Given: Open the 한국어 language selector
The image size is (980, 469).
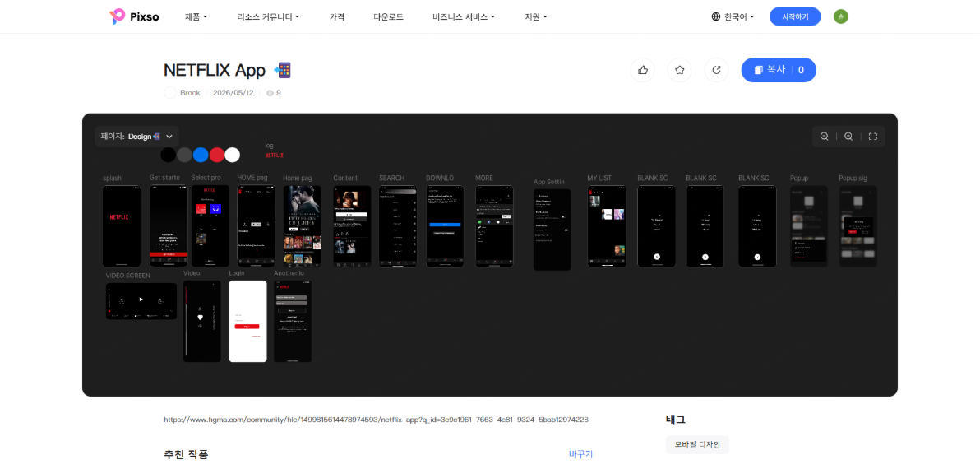Looking at the screenshot, I should (x=733, y=17).
